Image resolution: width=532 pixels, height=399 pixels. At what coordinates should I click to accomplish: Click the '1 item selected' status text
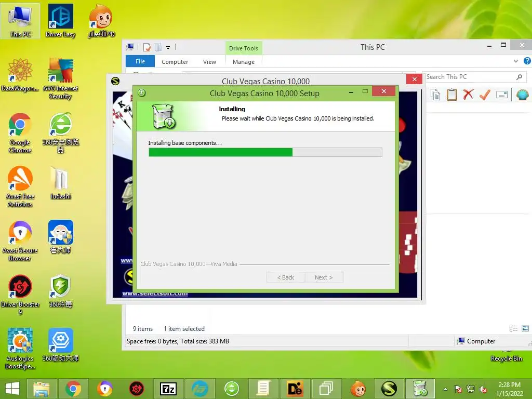click(x=184, y=329)
